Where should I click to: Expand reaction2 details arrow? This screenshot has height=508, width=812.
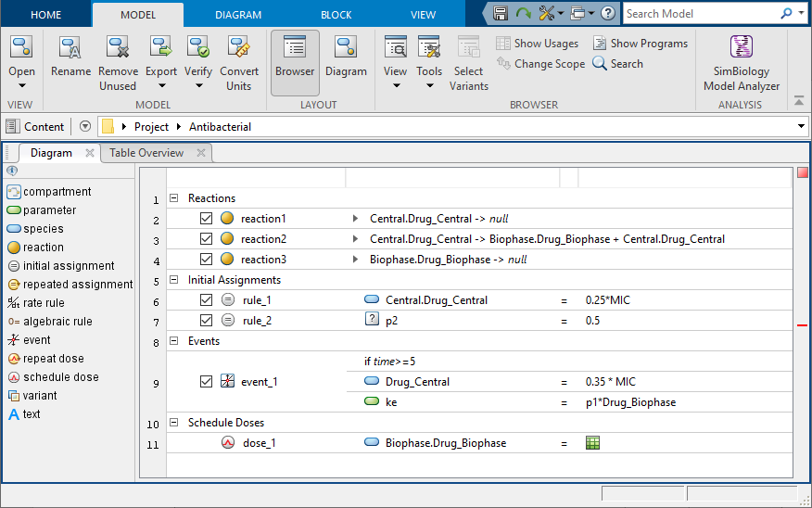click(355, 239)
